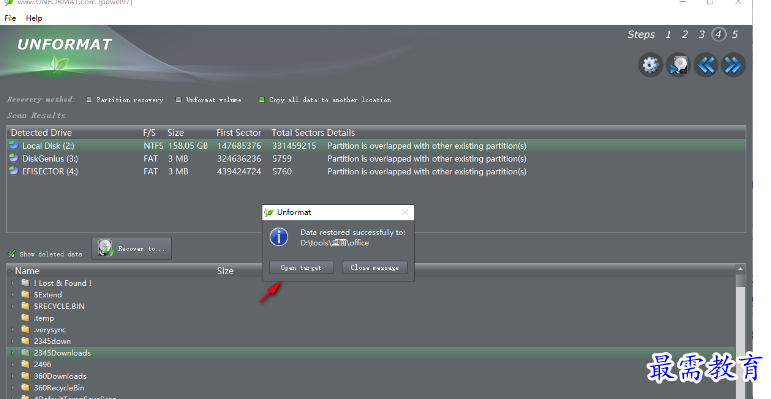Click the EFISECTOR (4:) drive icon
This screenshot has height=399, width=771.
point(14,171)
